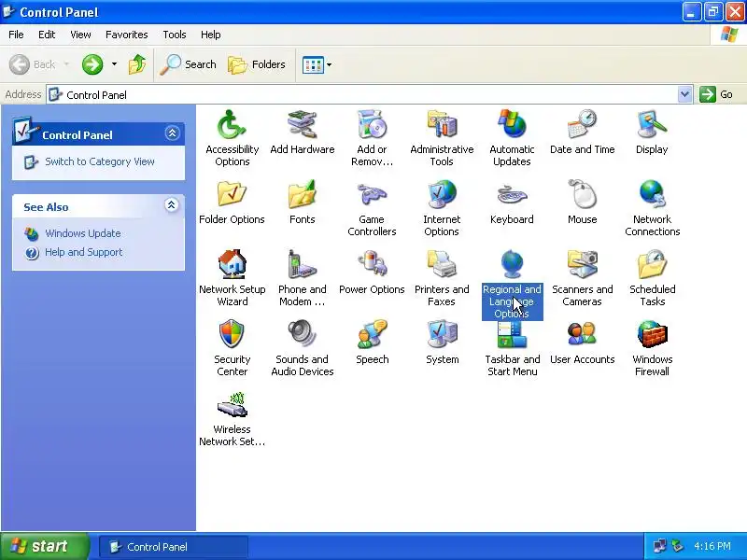Image resolution: width=747 pixels, height=560 pixels.
Task: Click the Search toolbar button
Action: pos(188,64)
